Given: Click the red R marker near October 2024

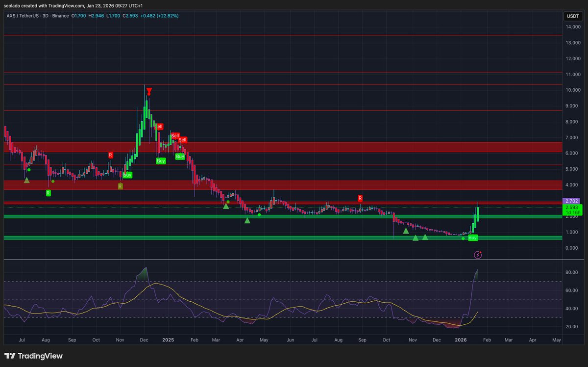Looking at the screenshot, I should pyautogui.click(x=111, y=155).
